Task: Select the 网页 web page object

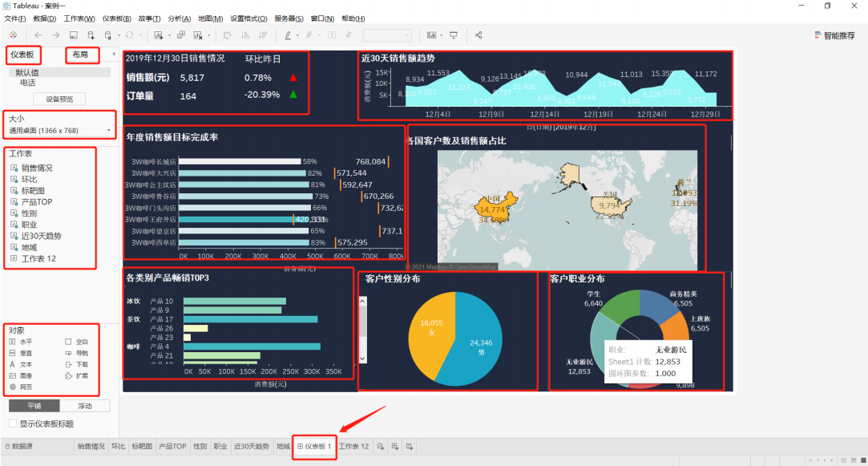Action: [x=21, y=387]
